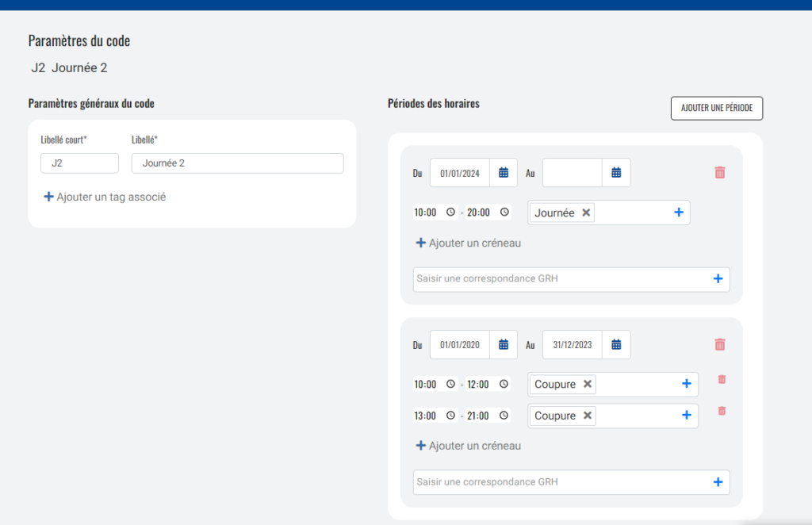
Task: Open clock picker for 20:00 end time
Action: tap(504, 213)
